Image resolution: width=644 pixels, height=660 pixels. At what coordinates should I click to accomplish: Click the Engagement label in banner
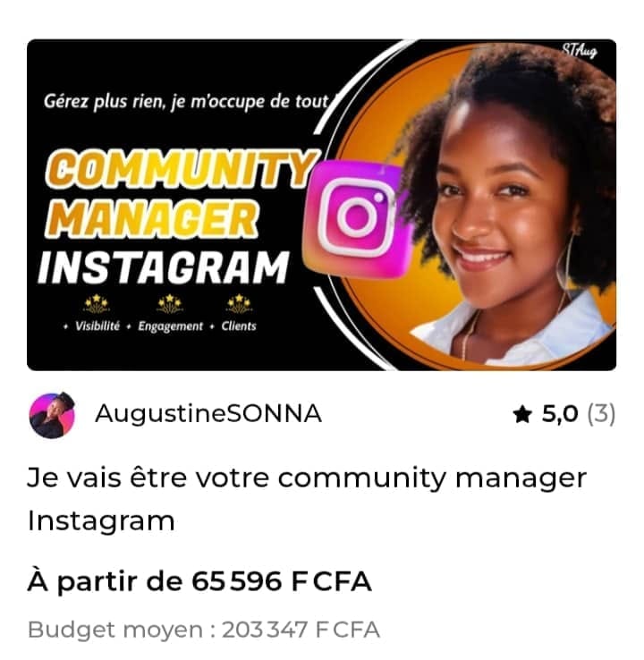[x=171, y=326]
